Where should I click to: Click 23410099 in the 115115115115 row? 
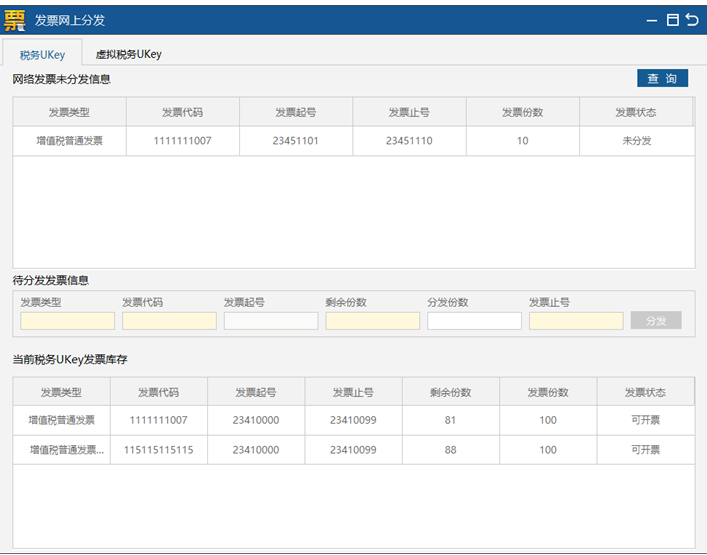pos(353,450)
